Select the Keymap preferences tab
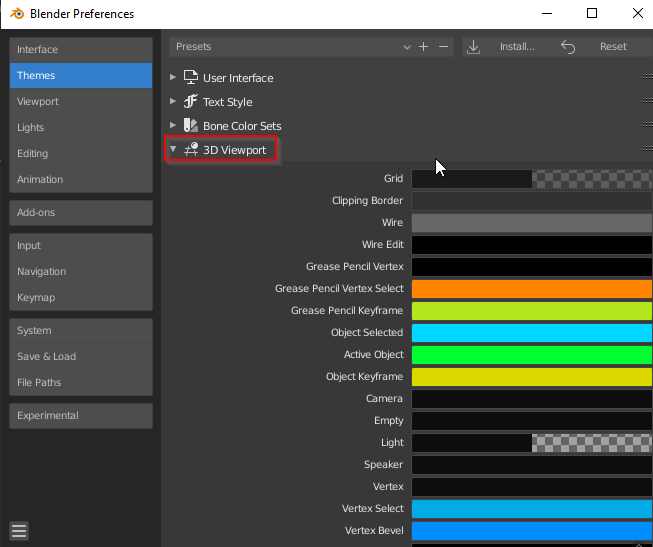 [81, 298]
